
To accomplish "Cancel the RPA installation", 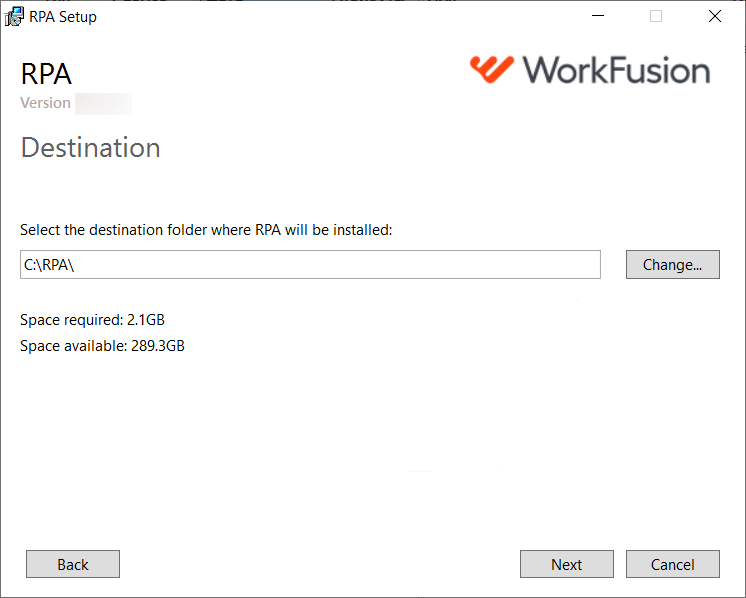I will pos(672,564).
